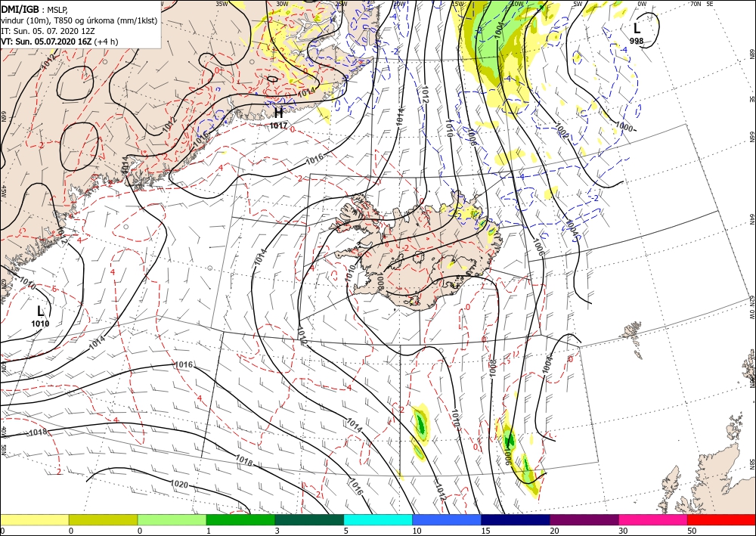Choose the navy legend swatch labeled 15
Image resolution: width=756 pixels, height=536 pixels.
(516, 519)
